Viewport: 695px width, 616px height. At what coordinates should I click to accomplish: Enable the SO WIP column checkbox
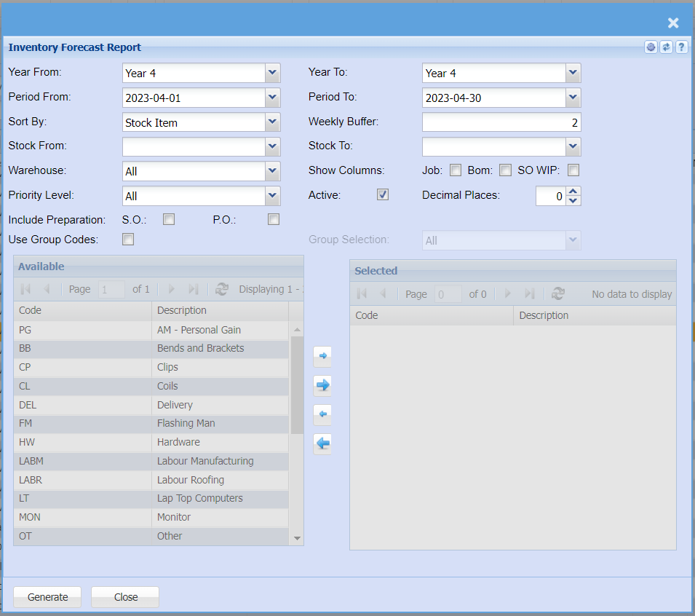(x=573, y=170)
